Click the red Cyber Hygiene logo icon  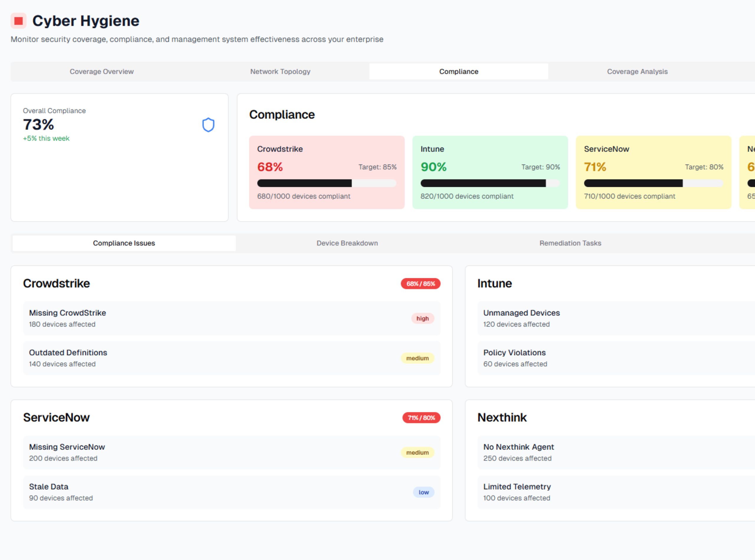tap(18, 21)
